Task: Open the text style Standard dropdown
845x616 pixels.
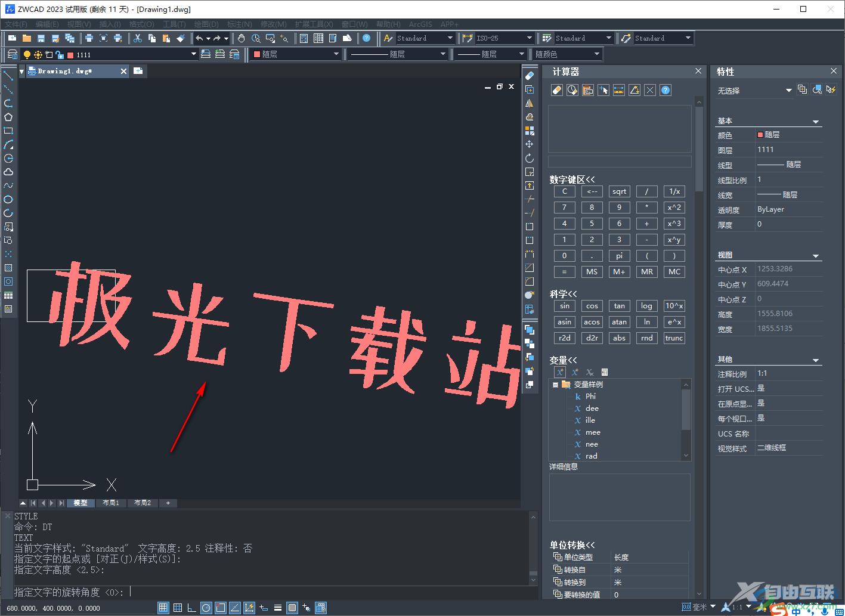Action: pos(450,38)
